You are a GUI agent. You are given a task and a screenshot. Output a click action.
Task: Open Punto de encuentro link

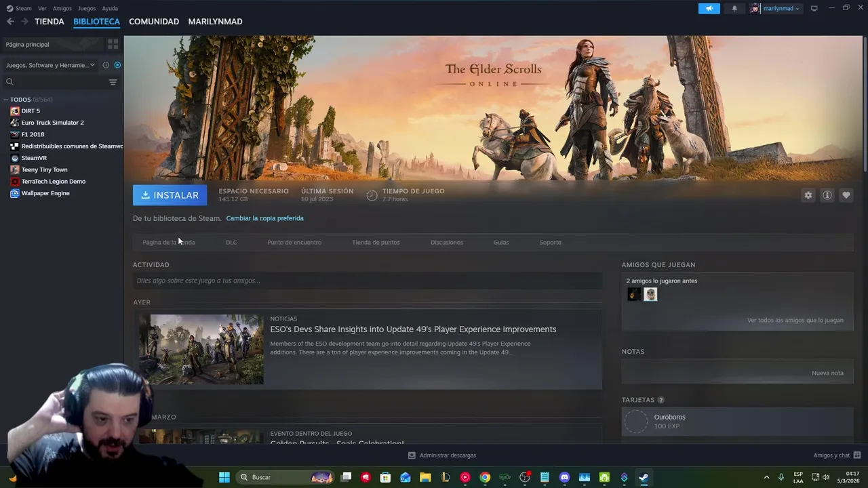[x=294, y=242]
